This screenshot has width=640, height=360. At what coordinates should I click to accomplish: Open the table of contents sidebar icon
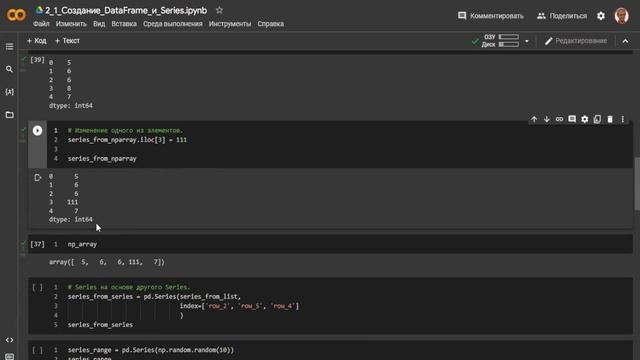coord(9,47)
